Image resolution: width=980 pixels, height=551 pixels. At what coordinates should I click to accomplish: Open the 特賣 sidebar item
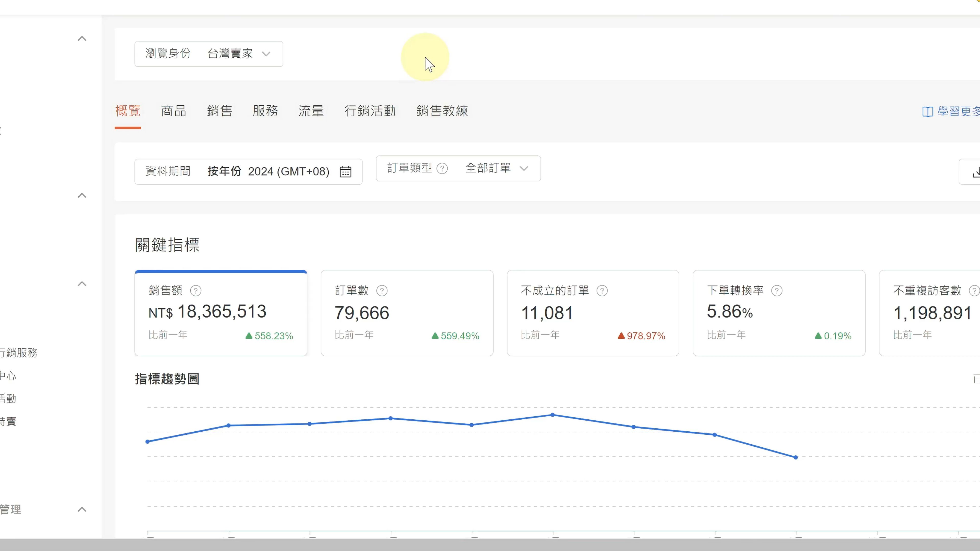[8, 421]
